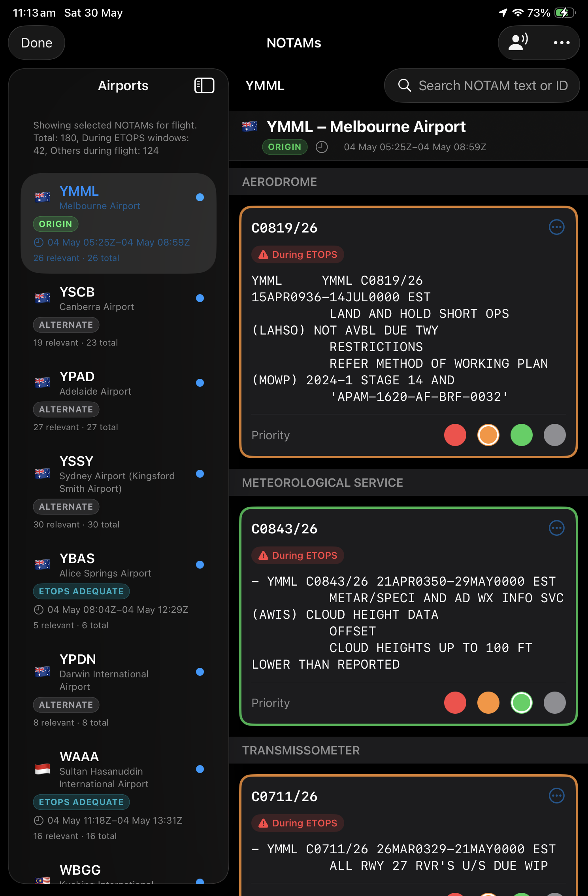
Task: Tap the C0819/26 NOTAM title
Action: click(285, 228)
